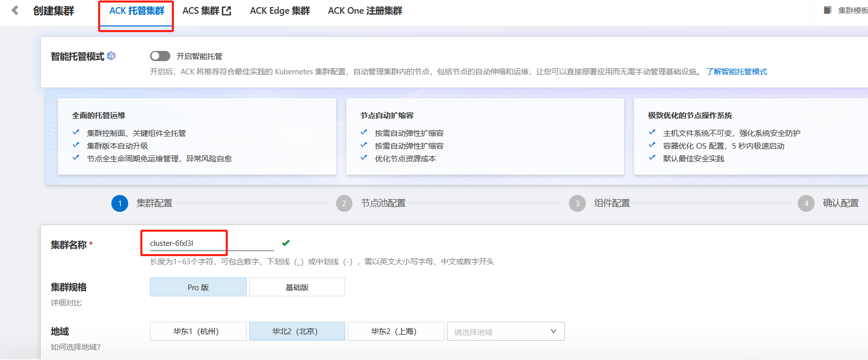Select the Pro 版 cluster specification
Screen dimensions: 868x360
click(198, 287)
